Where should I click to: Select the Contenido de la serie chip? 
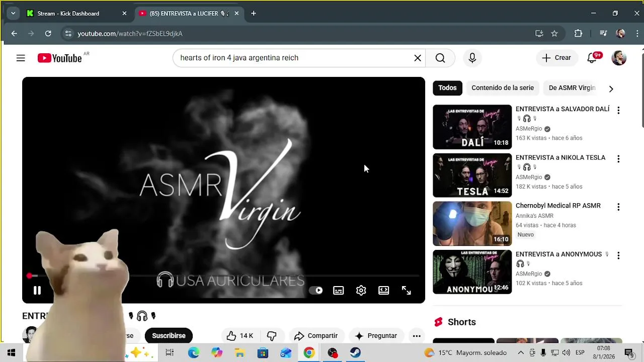(x=503, y=88)
